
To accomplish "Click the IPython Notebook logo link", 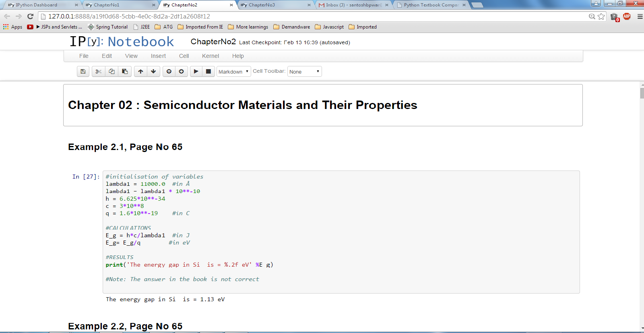I will (x=122, y=41).
